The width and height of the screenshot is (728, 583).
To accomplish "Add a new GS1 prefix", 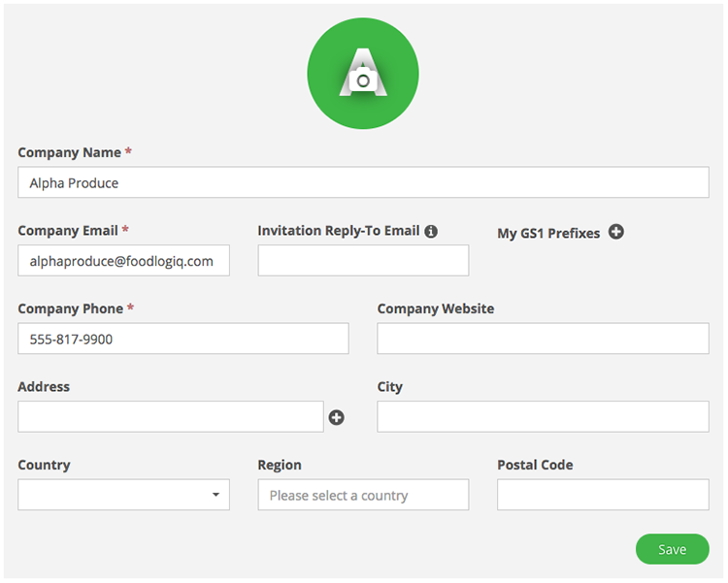I will pos(616,232).
